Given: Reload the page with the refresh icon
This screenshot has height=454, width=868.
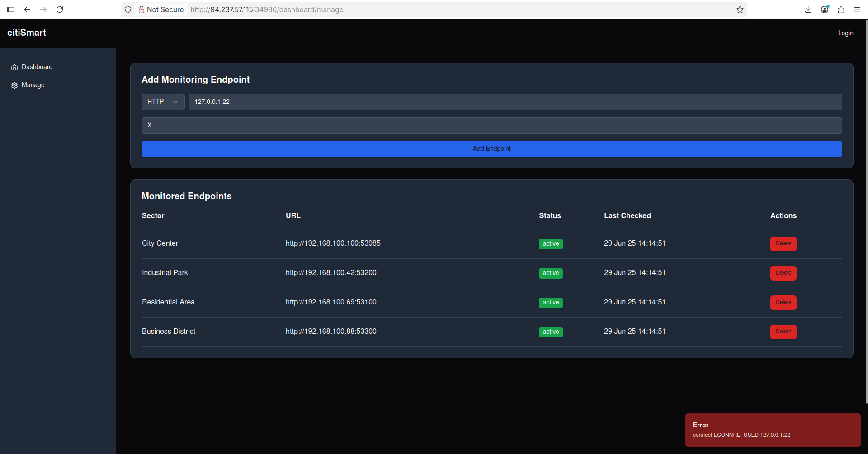Looking at the screenshot, I should pyautogui.click(x=60, y=9).
